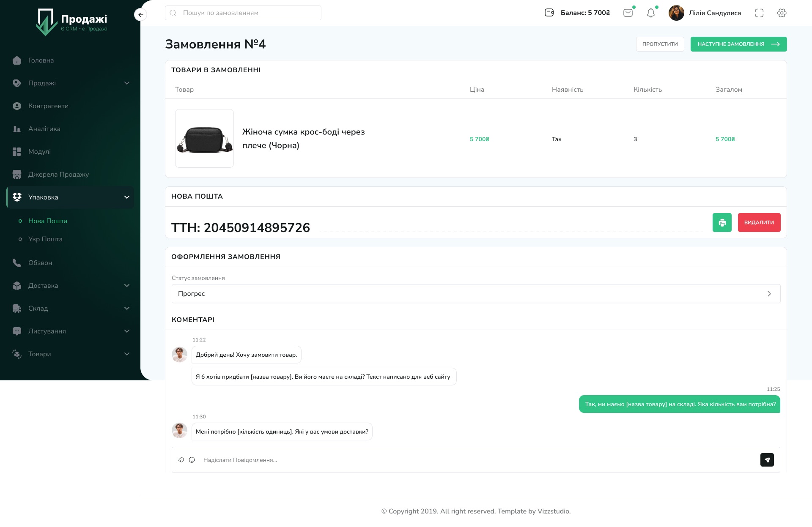Click Лілія Сандулеса avatar photo

[x=676, y=13]
